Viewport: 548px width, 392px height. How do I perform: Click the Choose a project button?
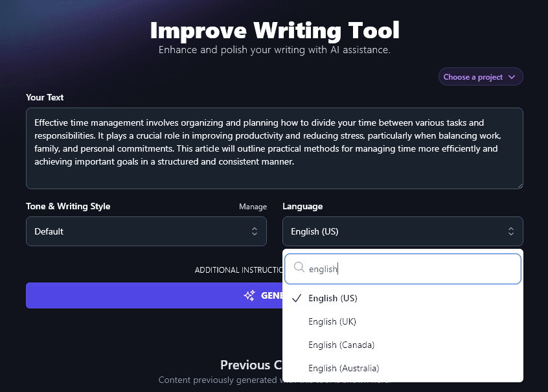click(x=480, y=76)
